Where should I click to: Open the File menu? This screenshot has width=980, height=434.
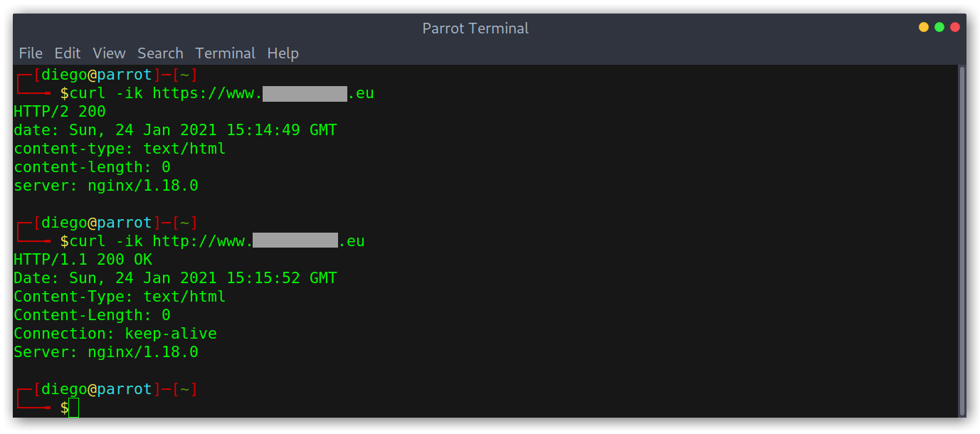31,53
